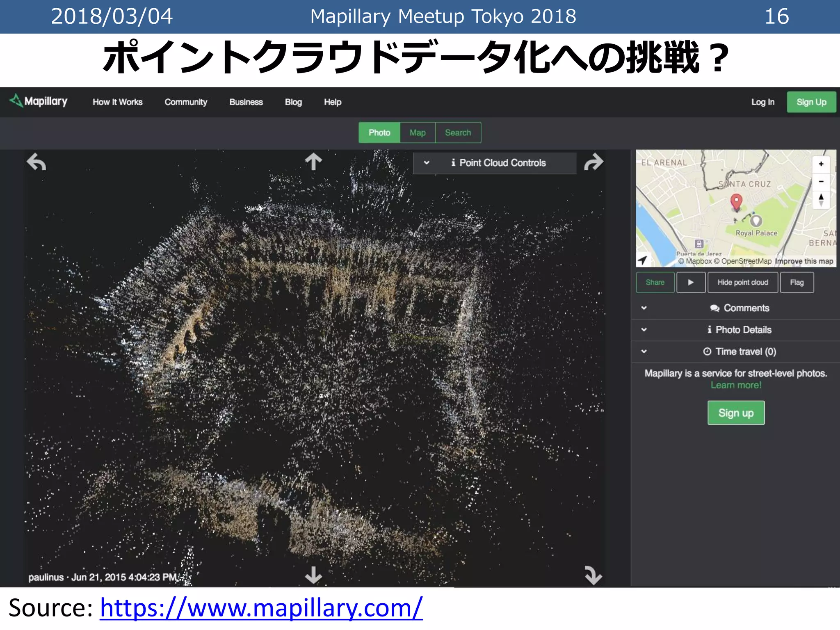Click the Share button
This screenshot has width=840, height=630.
point(655,282)
